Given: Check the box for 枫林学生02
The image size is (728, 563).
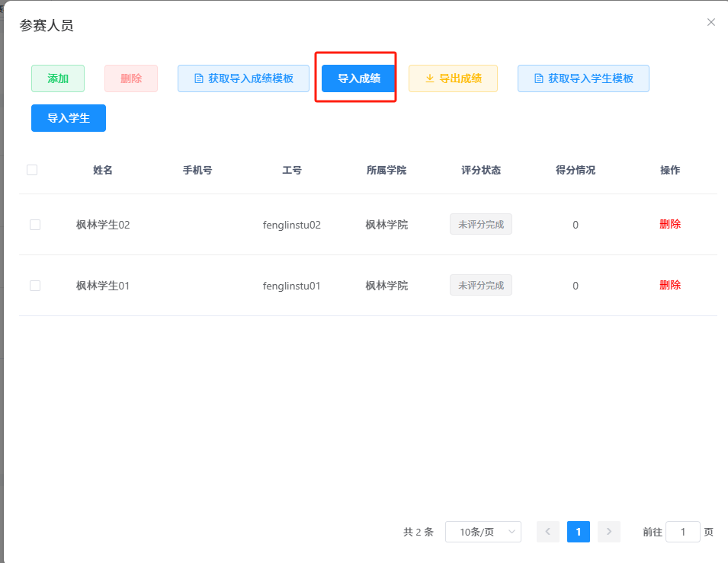Looking at the screenshot, I should tap(35, 225).
